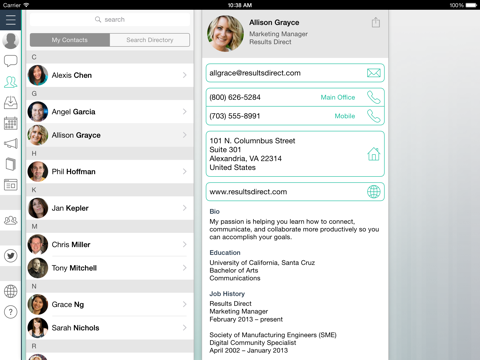Tap the search magnifier icon
Screen dimensions: 480x360
click(x=98, y=19)
